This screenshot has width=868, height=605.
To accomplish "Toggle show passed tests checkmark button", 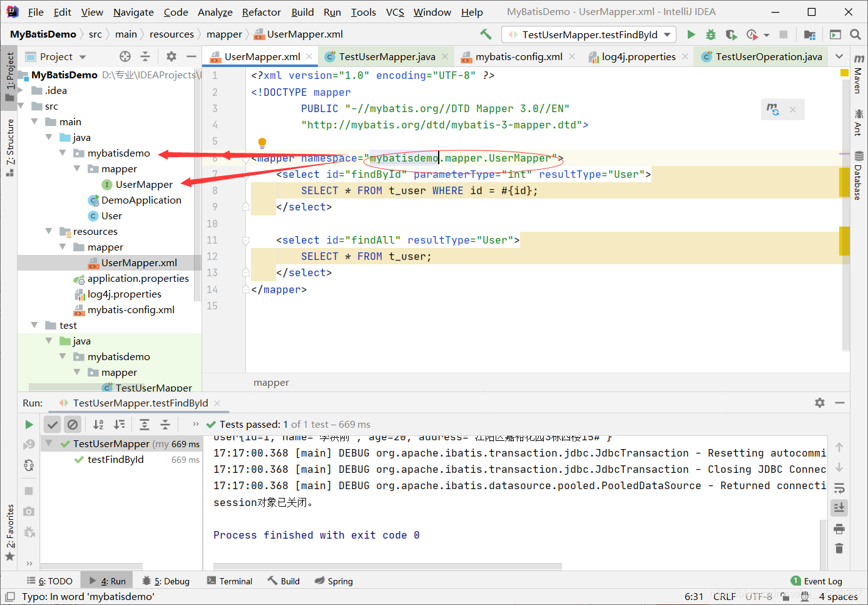I will pyautogui.click(x=53, y=425).
